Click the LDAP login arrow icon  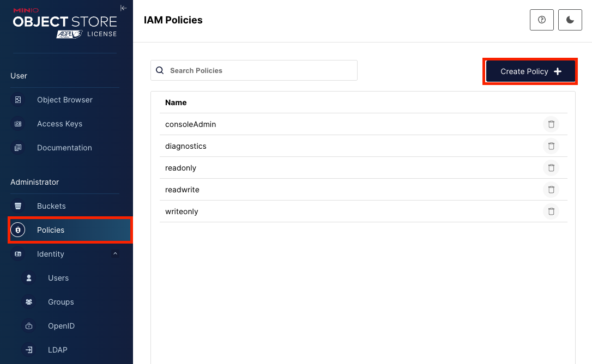pyautogui.click(x=29, y=350)
